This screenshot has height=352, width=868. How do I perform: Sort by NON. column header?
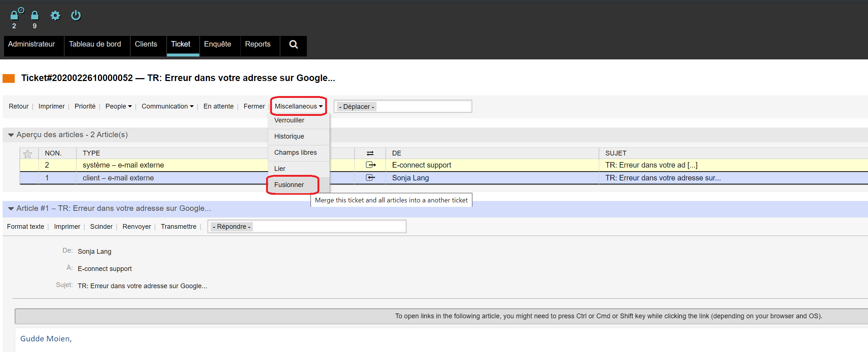[53, 153]
